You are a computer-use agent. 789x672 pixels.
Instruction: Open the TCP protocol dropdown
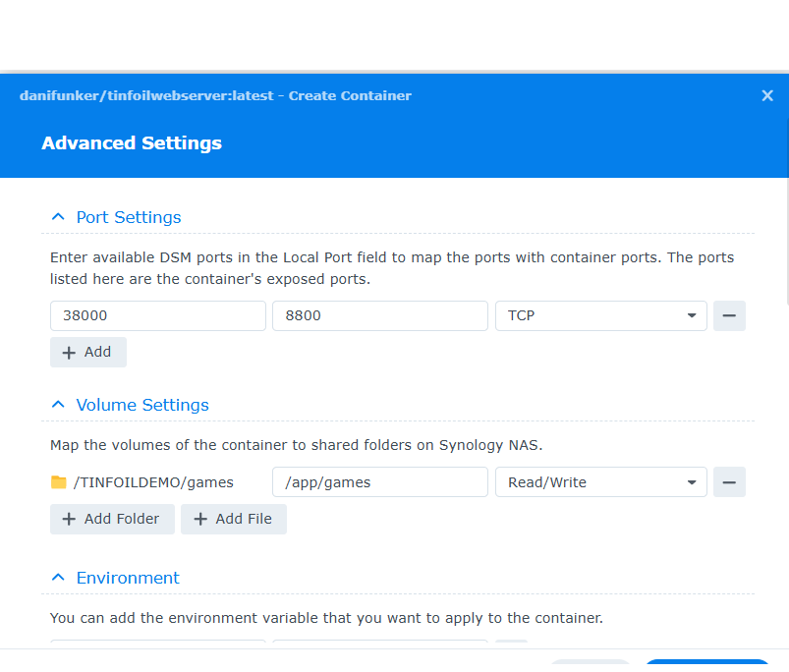600,316
